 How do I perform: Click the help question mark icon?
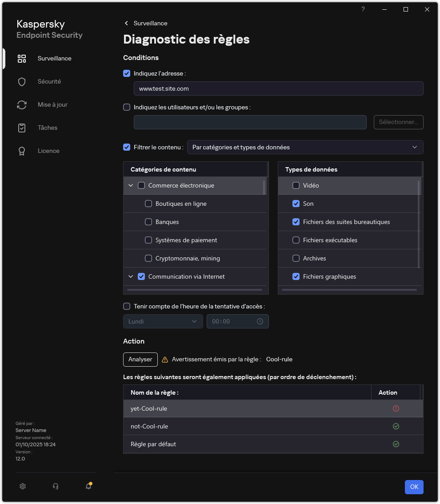[363, 9]
